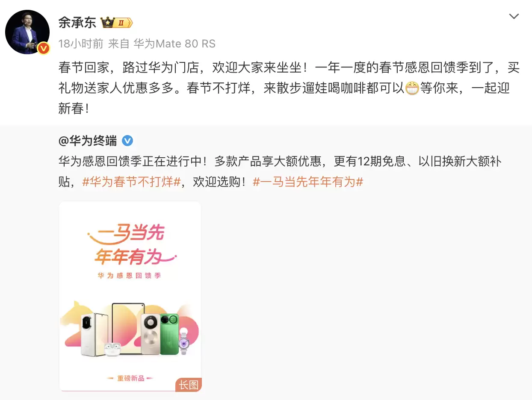Viewport: 532px width, 400px height.
Task: Click the 华为Mate 80 RS source link
Action: (x=174, y=44)
